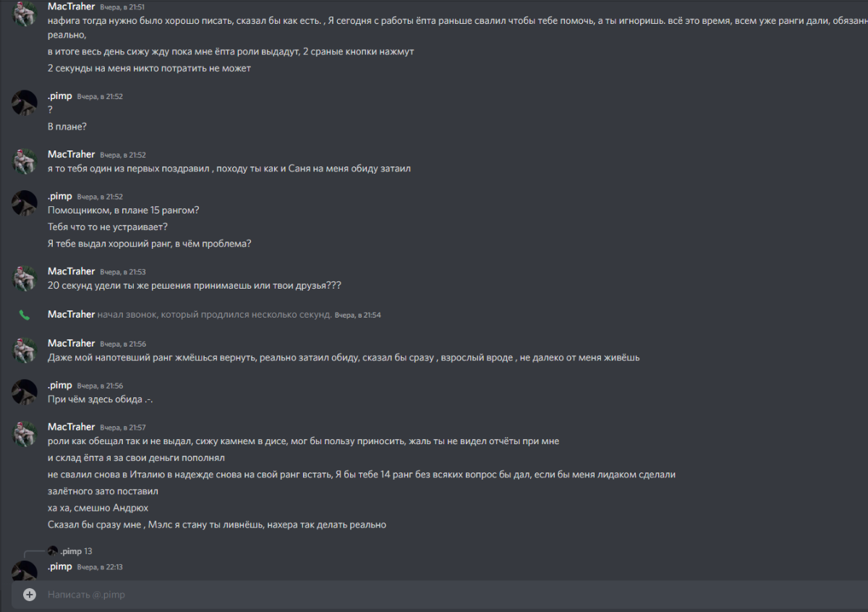Image resolution: width=868 pixels, height=612 pixels.
Task: Click .pimp's avatar on the 22:13 message
Action: click(x=25, y=571)
